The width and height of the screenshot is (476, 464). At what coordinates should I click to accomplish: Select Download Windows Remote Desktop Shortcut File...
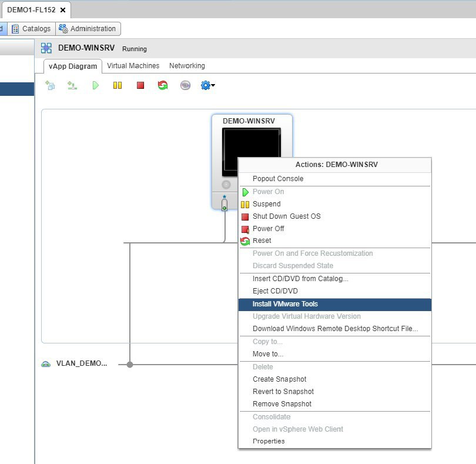[x=335, y=329]
